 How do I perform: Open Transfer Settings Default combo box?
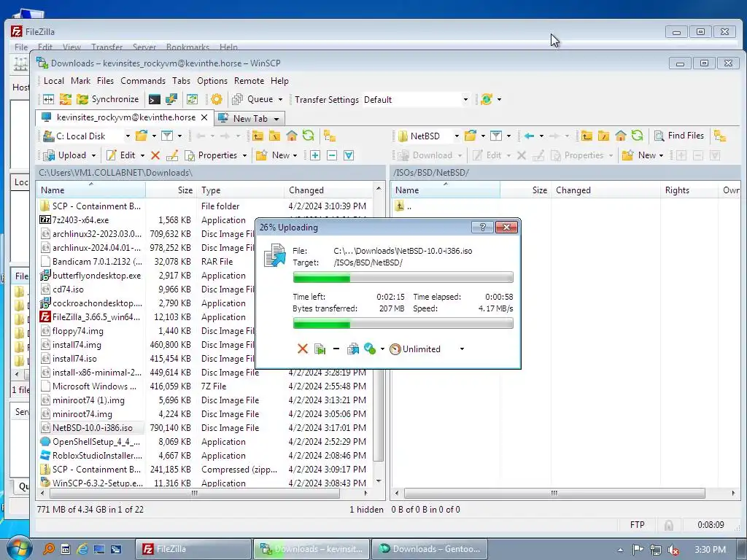coord(416,99)
